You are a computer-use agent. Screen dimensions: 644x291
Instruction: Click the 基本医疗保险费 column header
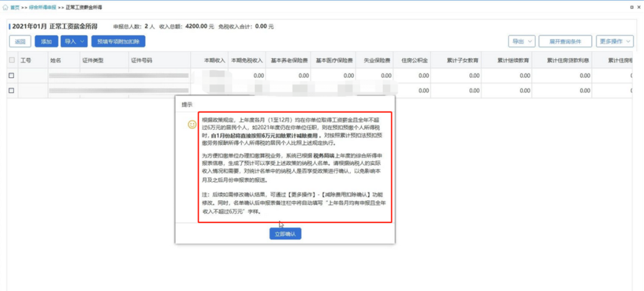pos(335,60)
